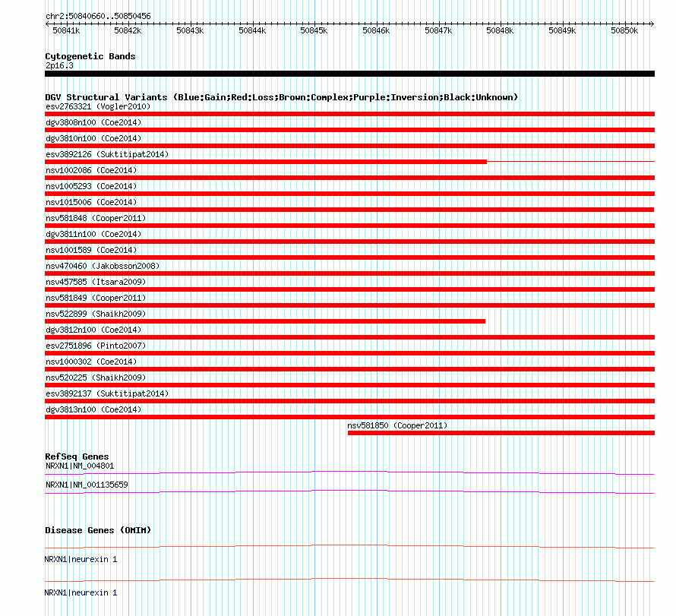Select variant esv2763321 (Vogler2010)
676x616 pixels.
pos(98,107)
